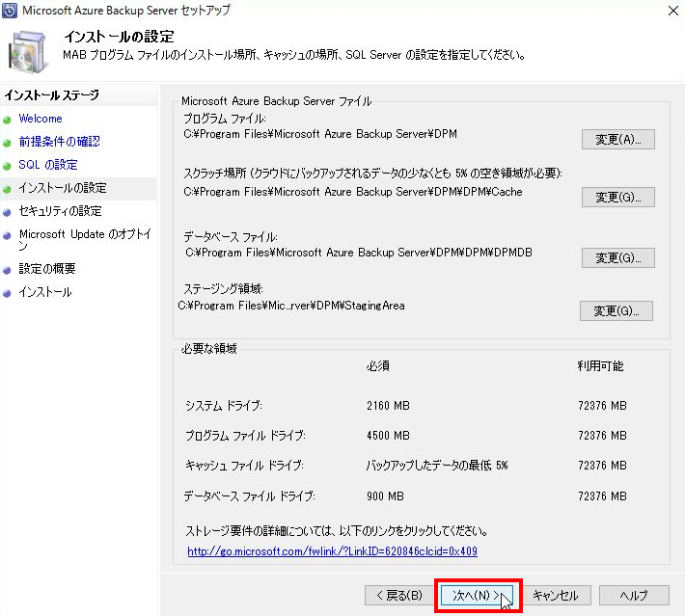Select 設定の概要 stage

46,269
